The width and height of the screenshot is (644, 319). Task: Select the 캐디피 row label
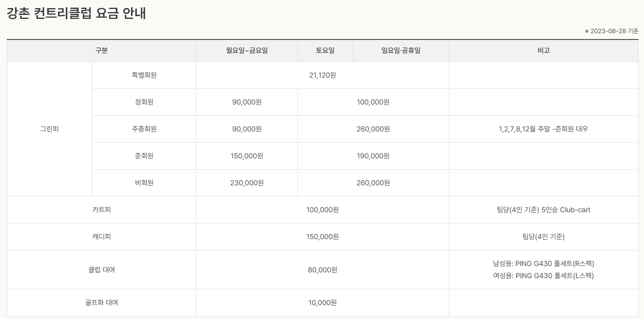coord(101,237)
